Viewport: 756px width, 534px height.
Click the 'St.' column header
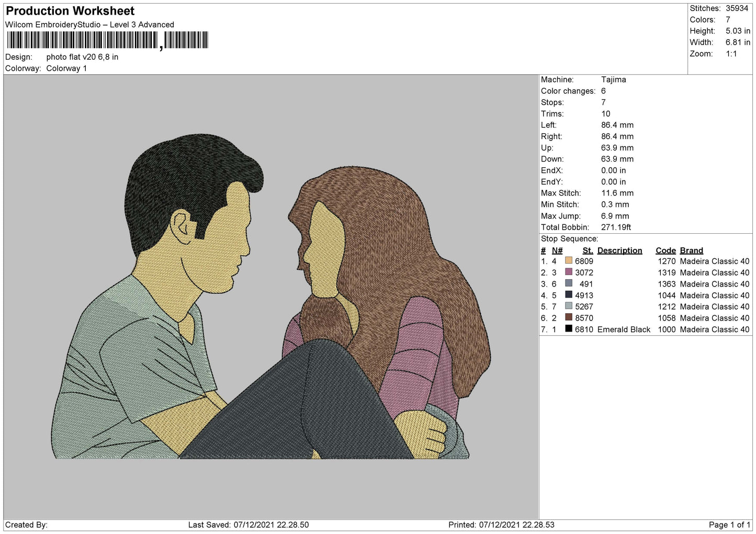pyautogui.click(x=588, y=251)
